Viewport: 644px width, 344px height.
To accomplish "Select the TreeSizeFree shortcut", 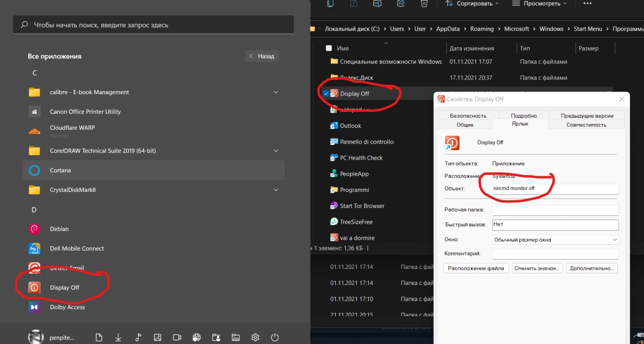I will coord(356,222).
